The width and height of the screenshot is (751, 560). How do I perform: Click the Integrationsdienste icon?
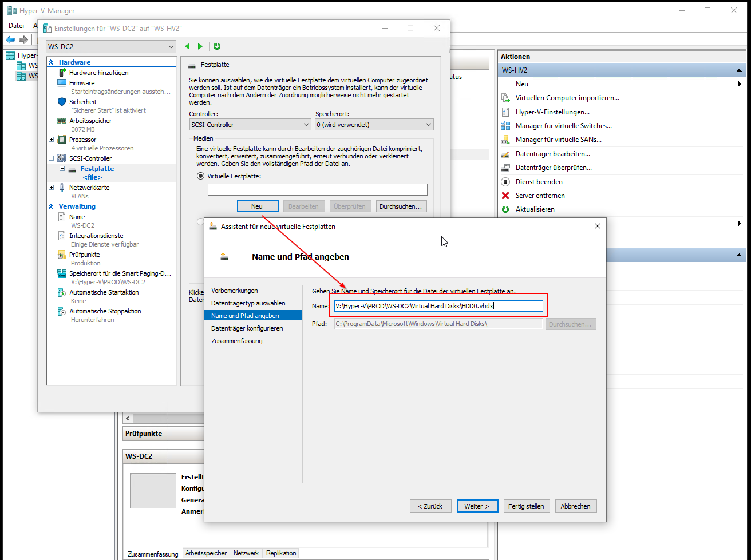click(x=62, y=236)
